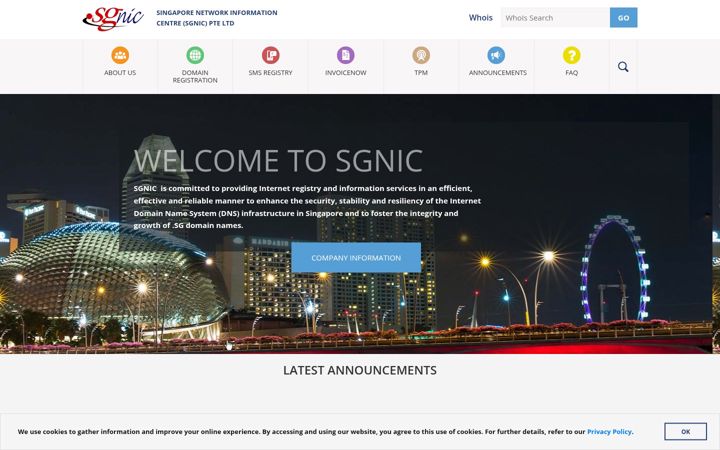Select the TPM menu label
The image size is (720, 450).
pyautogui.click(x=421, y=73)
